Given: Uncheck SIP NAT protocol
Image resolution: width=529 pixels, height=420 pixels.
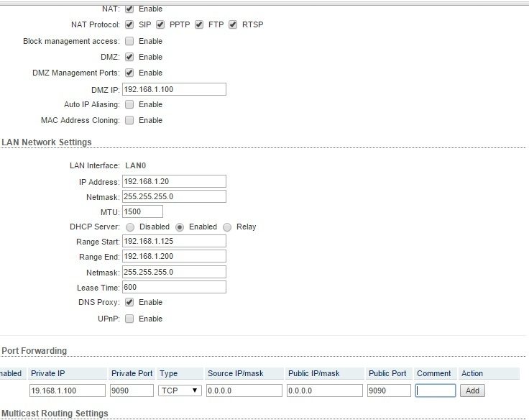Looking at the screenshot, I should click(x=129, y=24).
